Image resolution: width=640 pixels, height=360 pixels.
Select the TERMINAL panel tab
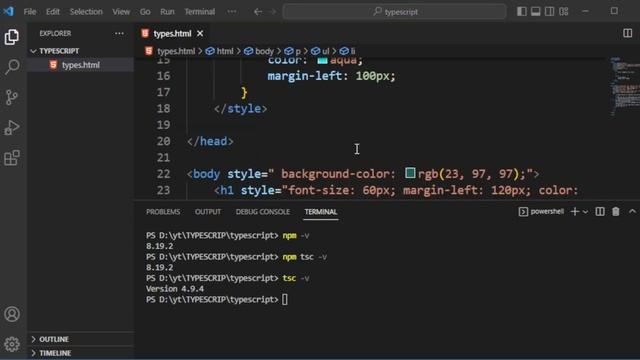coord(321,212)
